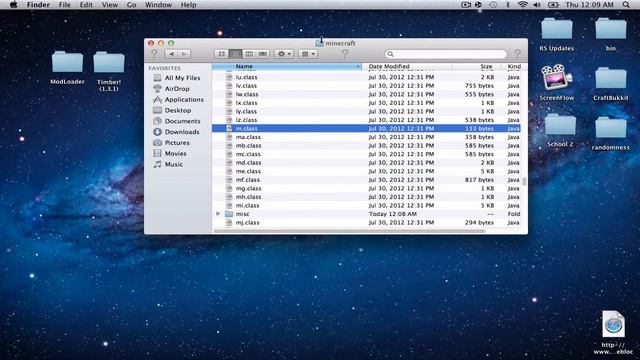Switch to icon view in Finder toolbar
The height and width of the screenshot is (360, 640).
pos(221,54)
